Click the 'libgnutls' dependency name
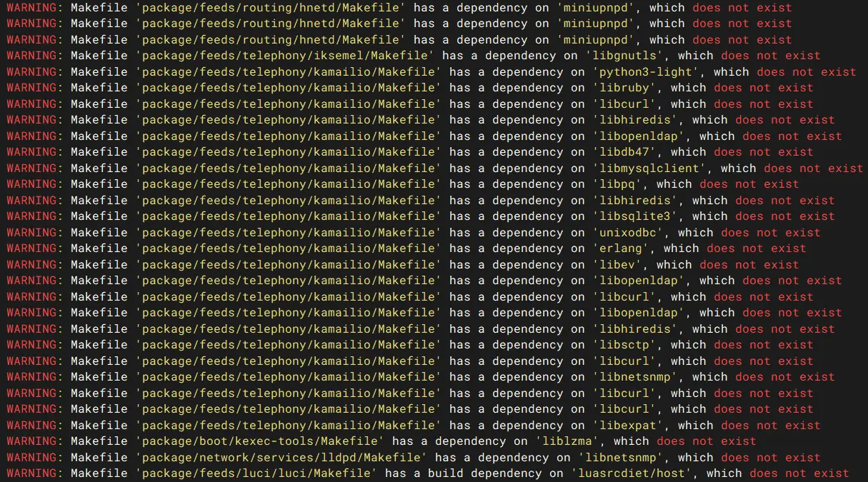The height and width of the screenshot is (482, 868). pyautogui.click(x=631, y=56)
